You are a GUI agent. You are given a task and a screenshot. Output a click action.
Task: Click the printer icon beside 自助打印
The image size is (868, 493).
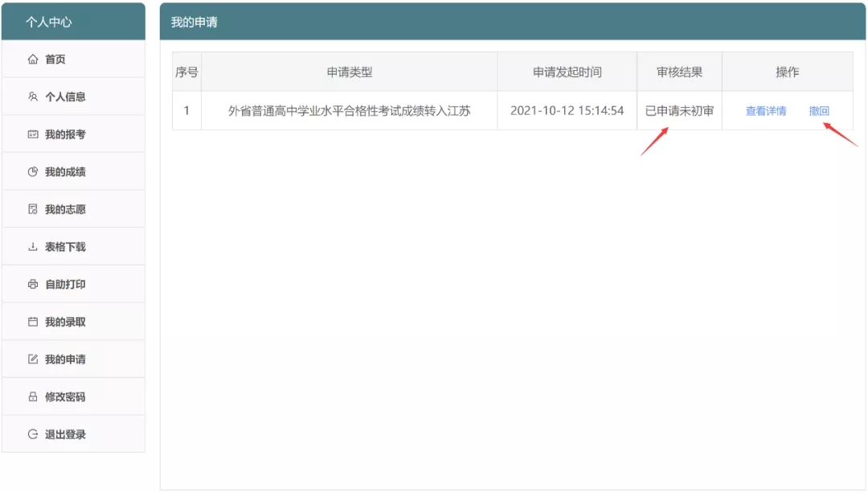(x=33, y=285)
